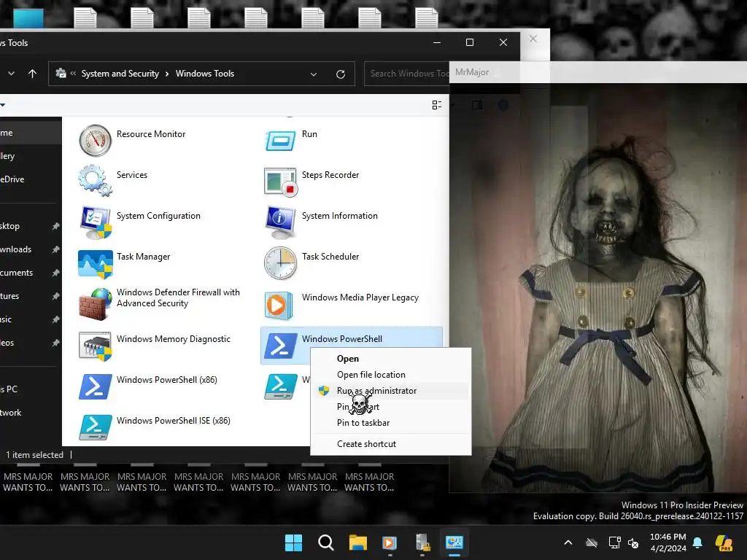Select Windows Media Player Legacy label
Viewport: 747px width, 560px height.
[360, 297]
